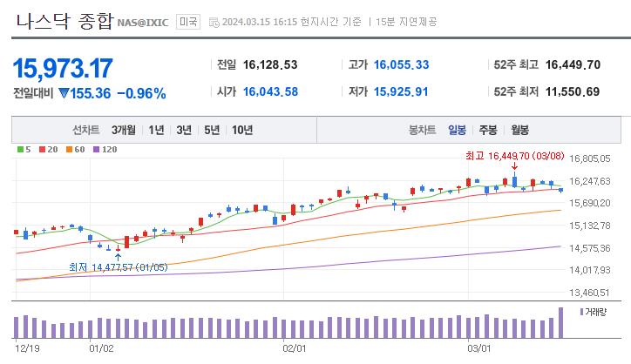Click the down-triangle icon beside 155.36
The image size is (631, 364).
(x=64, y=93)
